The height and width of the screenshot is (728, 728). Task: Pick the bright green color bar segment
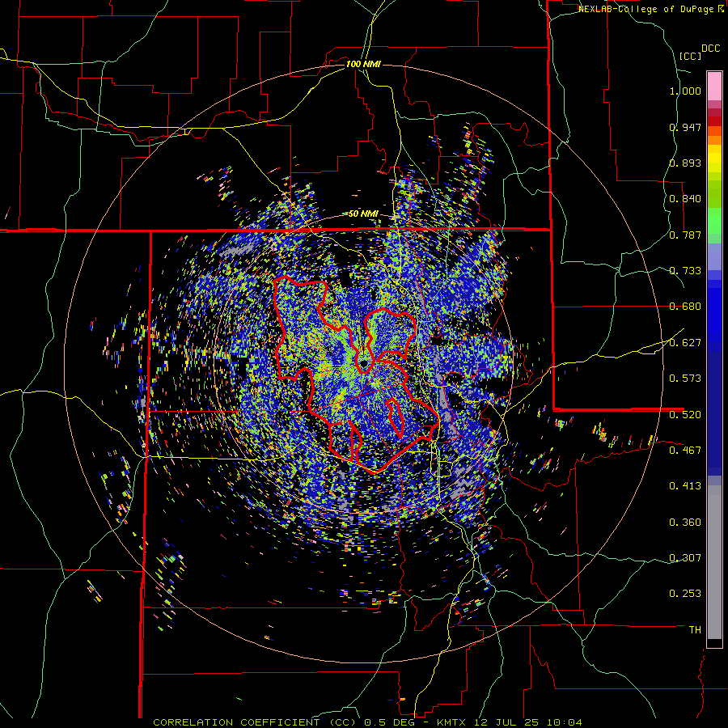pyautogui.click(x=714, y=221)
